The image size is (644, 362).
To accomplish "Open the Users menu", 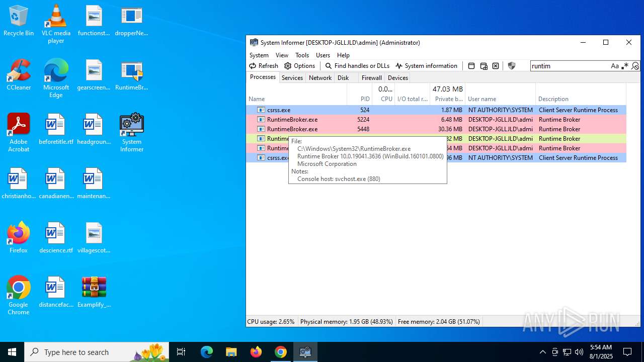I will click(x=323, y=55).
